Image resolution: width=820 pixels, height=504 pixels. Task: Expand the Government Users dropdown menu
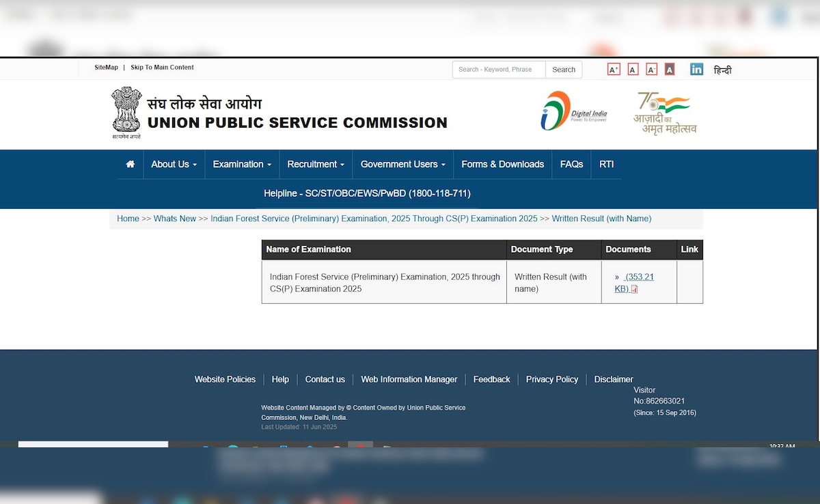[x=402, y=165]
